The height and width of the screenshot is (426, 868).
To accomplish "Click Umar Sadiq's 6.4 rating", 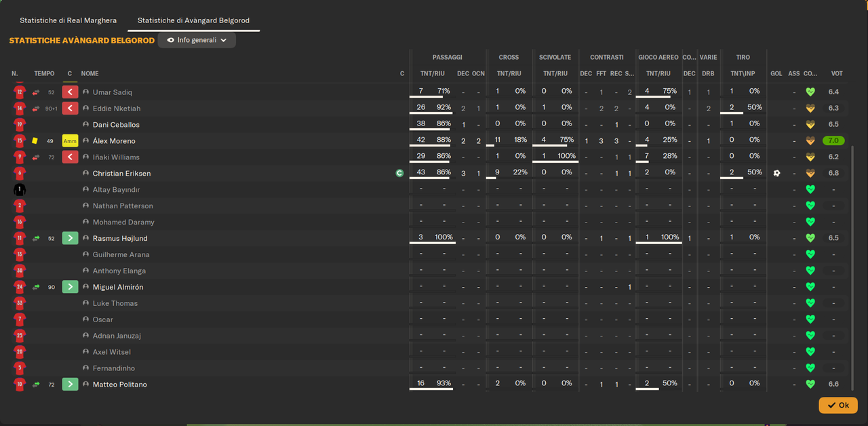I will coord(833,92).
